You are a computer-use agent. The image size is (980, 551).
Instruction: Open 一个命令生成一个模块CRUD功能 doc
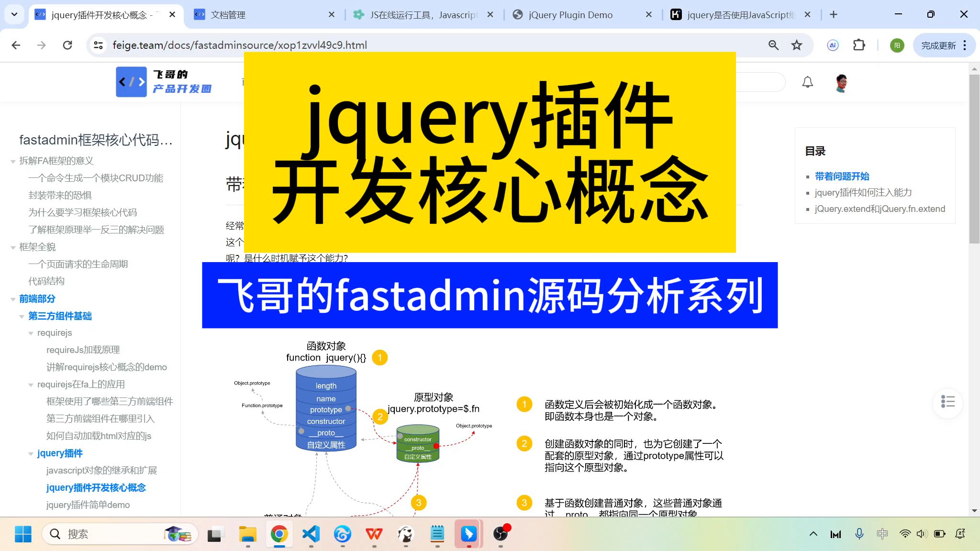click(x=96, y=178)
